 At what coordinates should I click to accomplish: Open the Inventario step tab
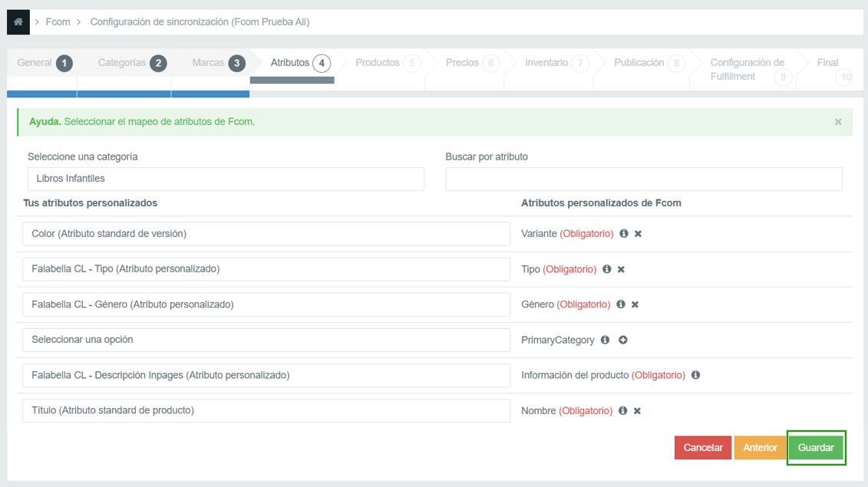click(x=546, y=63)
